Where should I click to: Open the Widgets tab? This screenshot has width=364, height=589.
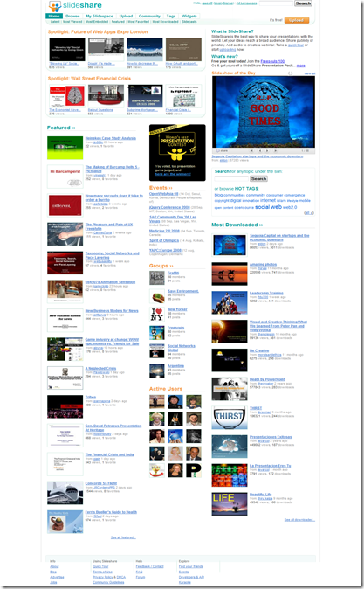pyautogui.click(x=189, y=16)
